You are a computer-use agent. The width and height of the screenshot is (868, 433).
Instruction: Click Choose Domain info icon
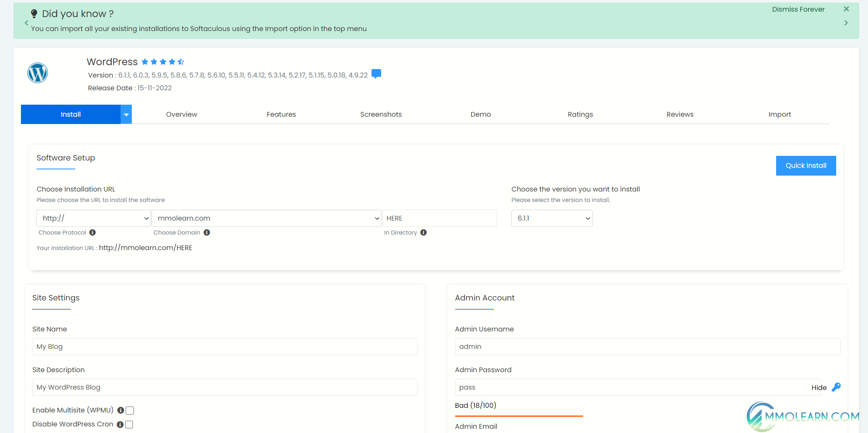click(x=207, y=233)
